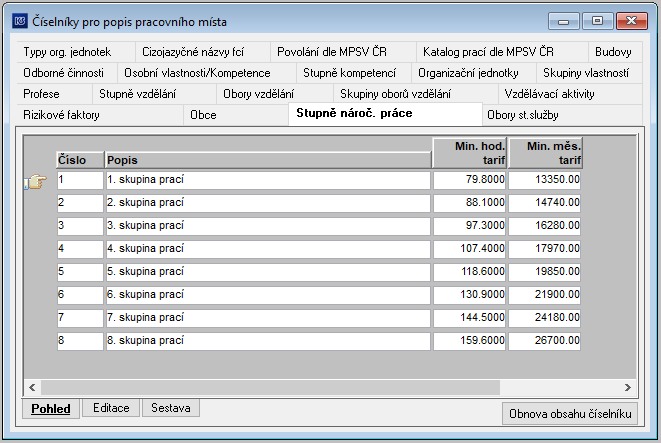Viewport: 661px width, 443px height.
Task: Switch to Editace mode
Action: click(111, 408)
